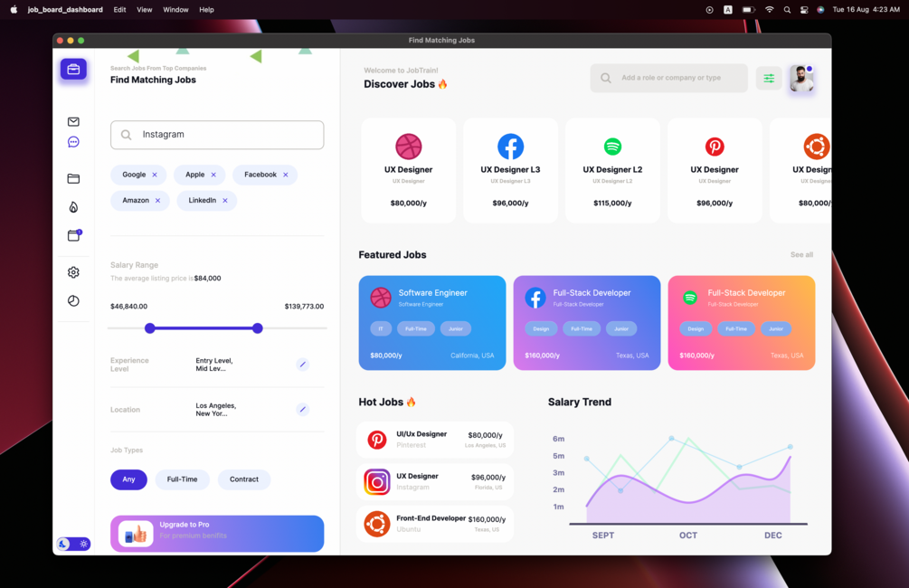Select the Contract job type

tap(244, 479)
